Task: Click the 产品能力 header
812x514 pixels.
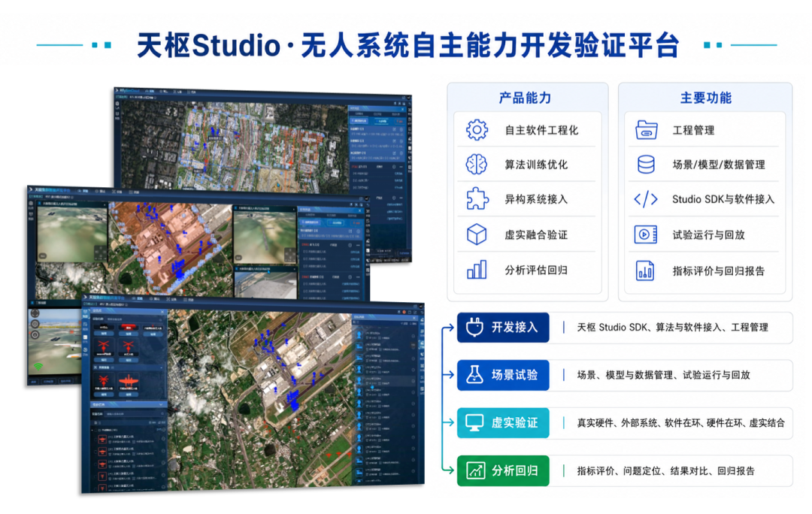Action: (525, 98)
